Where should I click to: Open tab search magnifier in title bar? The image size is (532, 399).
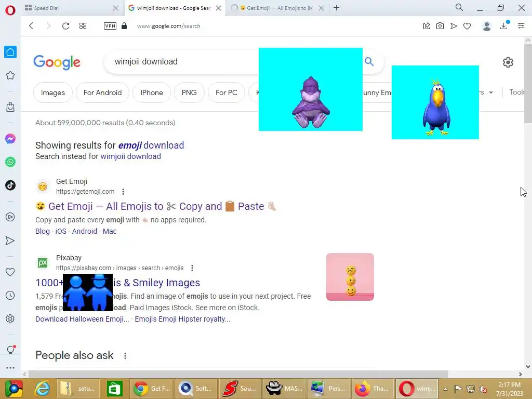tap(459, 7)
